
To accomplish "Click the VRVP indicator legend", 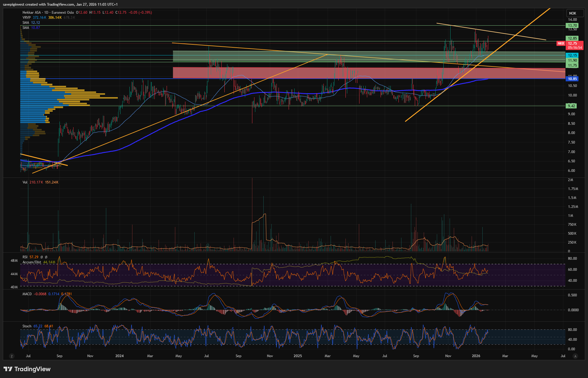I will coord(26,18).
